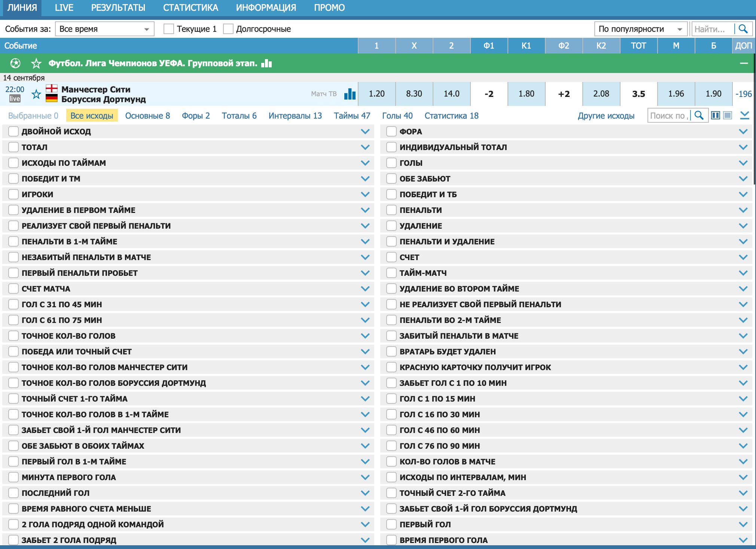Image resolution: width=756 pixels, height=549 pixels.
Task: Click the Поиск по market search field
Action: [668, 116]
